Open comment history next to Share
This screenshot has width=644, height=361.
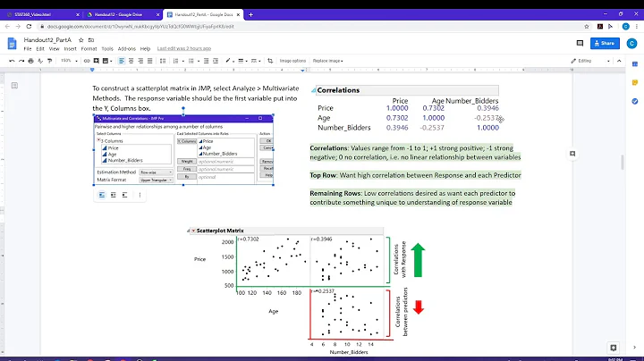(580, 43)
